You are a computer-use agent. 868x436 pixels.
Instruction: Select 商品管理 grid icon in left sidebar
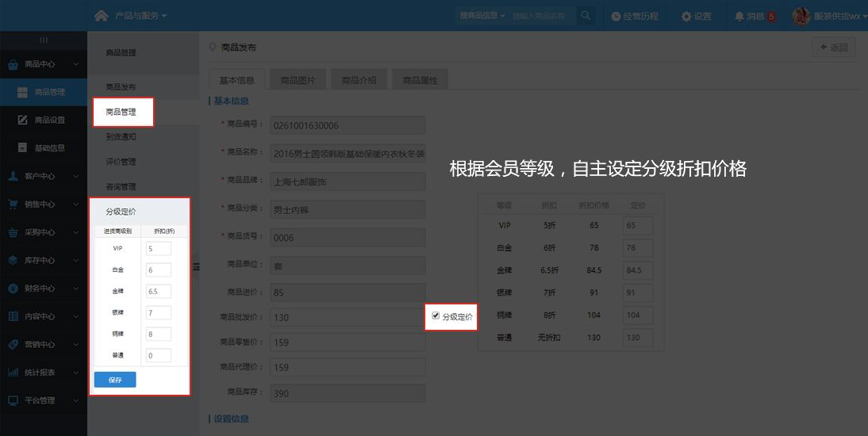(x=23, y=93)
